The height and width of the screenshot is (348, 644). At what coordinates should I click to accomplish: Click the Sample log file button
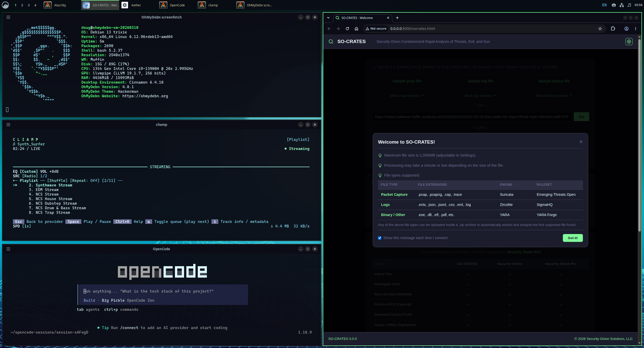point(480,81)
